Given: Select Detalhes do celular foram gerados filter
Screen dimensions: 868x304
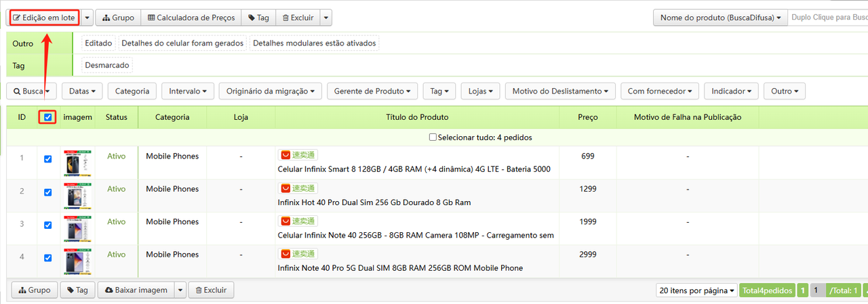Looking at the screenshot, I should click(182, 43).
